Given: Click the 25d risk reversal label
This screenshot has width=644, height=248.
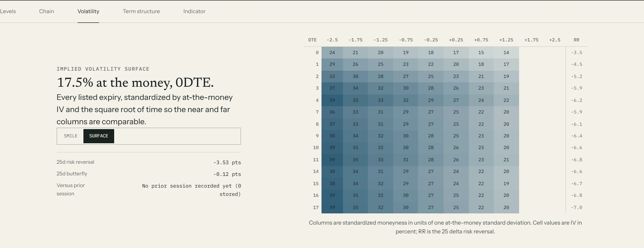Looking at the screenshot, I should click(x=75, y=162).
